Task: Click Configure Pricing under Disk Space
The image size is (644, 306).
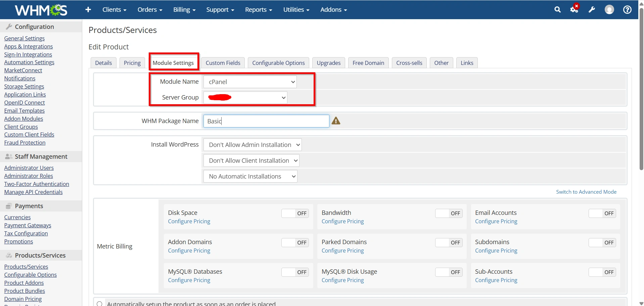Action: point(189,221)
